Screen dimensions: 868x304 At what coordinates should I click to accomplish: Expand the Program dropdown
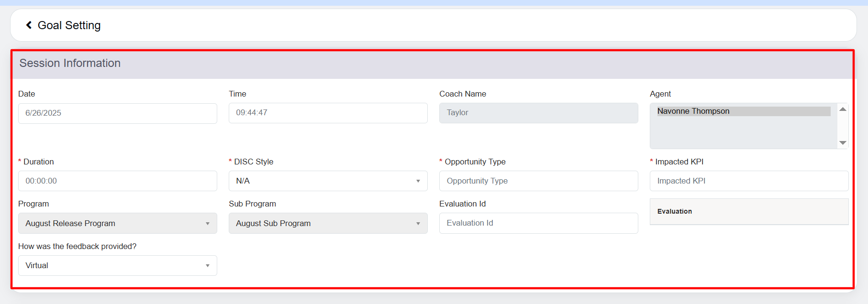(117, 223)
